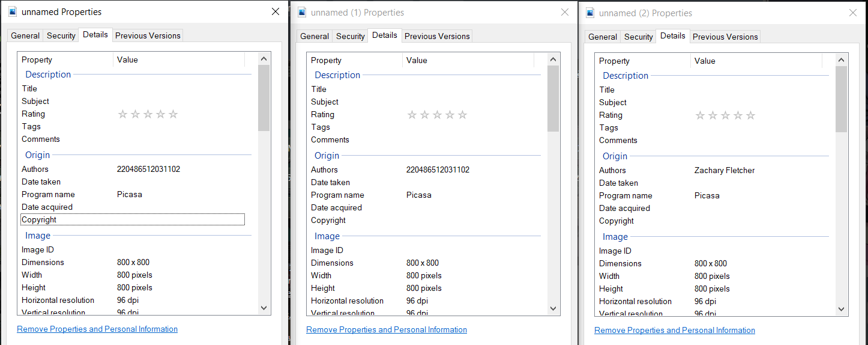Open Previous Versions tab in unnamed (2) Properties
Screen dimensions: 868x345
click(x=725, y=37)
